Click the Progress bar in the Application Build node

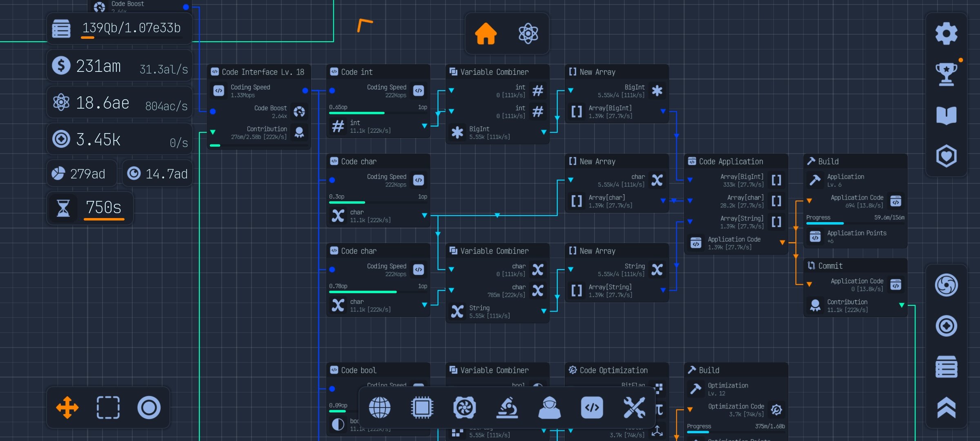pyautogui.click(x=855, y=223)
